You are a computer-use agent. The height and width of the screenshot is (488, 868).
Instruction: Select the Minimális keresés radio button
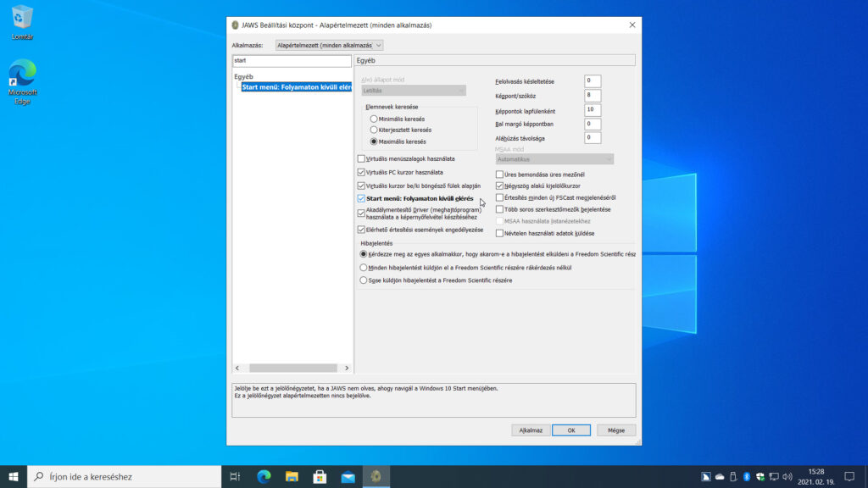374,119
